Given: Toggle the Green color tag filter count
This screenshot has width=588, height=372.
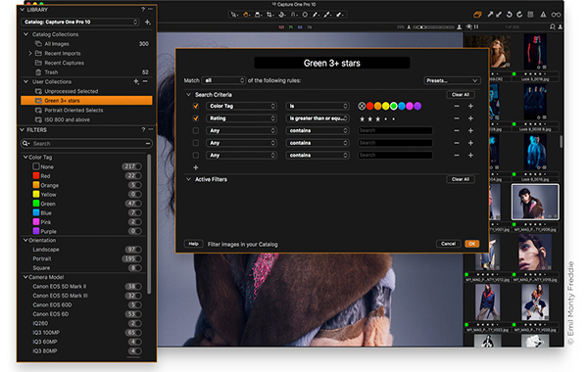Looking at the screenshot, I should [133, 204].
